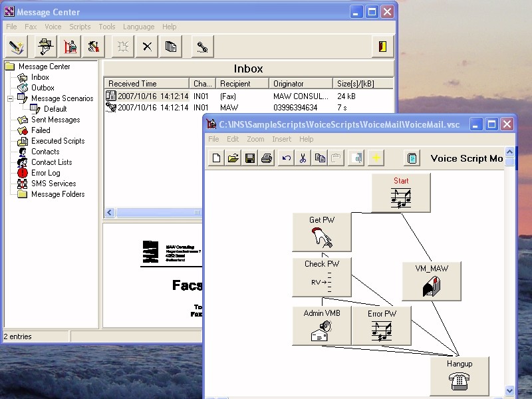Viewport: 532px width, 399px height.
Task: Select the Hangup node in the script
Action: click(461, 376)
